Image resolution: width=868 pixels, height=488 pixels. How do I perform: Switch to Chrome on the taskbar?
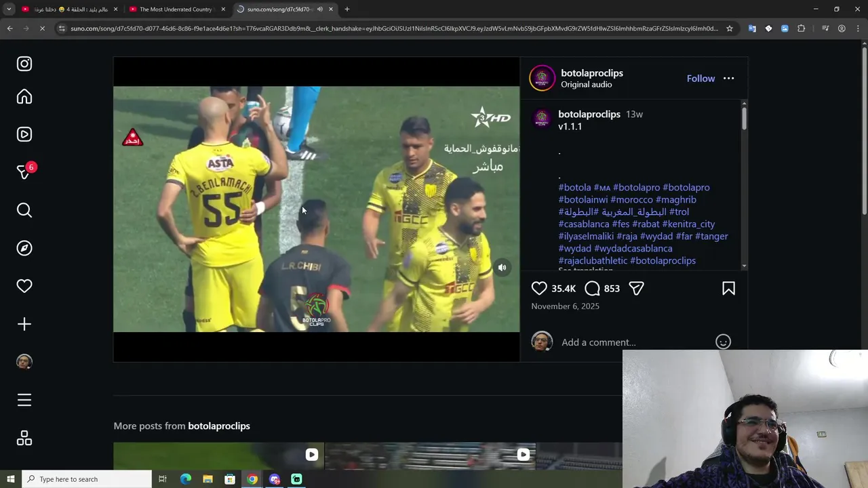pyautogui.click(x=252, y=479)
